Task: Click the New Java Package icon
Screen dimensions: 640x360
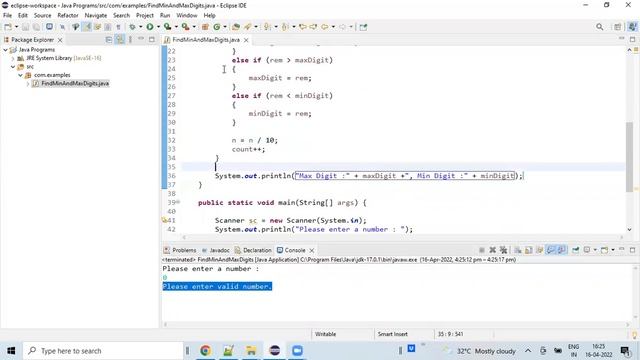Action: coord(205,27)
